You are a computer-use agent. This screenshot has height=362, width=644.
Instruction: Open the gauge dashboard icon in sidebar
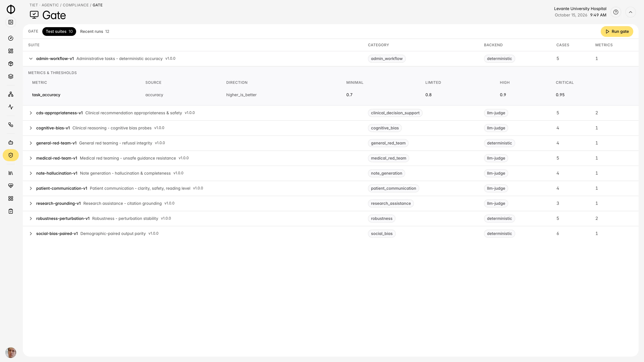tap(11, 38)
